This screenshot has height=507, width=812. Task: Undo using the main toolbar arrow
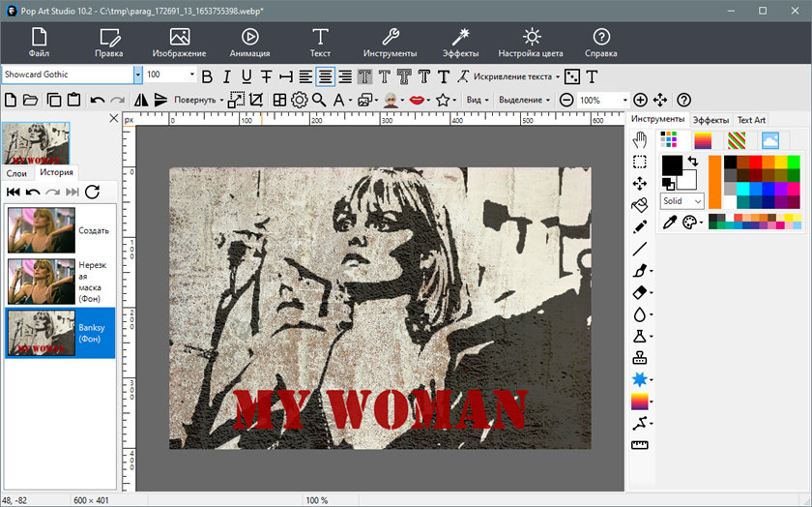98,100
